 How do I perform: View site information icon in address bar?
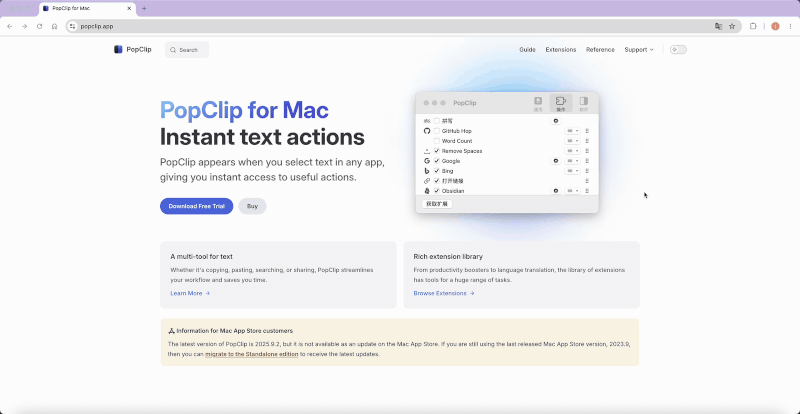(72, 27)
